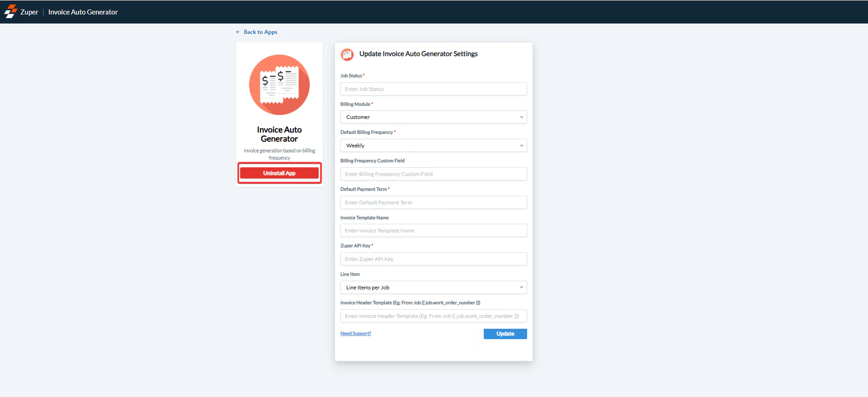Click the Uninstall App button
868x397 pixels.
(x=279, y=173)
